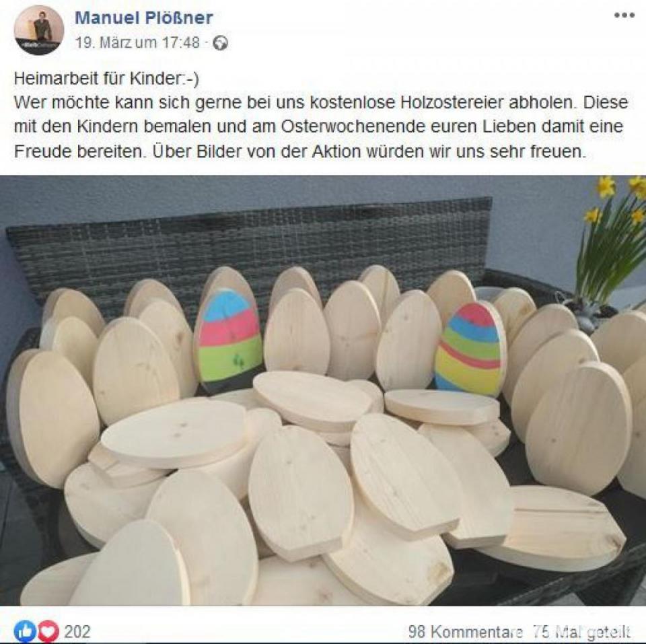Show the 75 Mal geteilt shares
646x644 pixels.
581,631
